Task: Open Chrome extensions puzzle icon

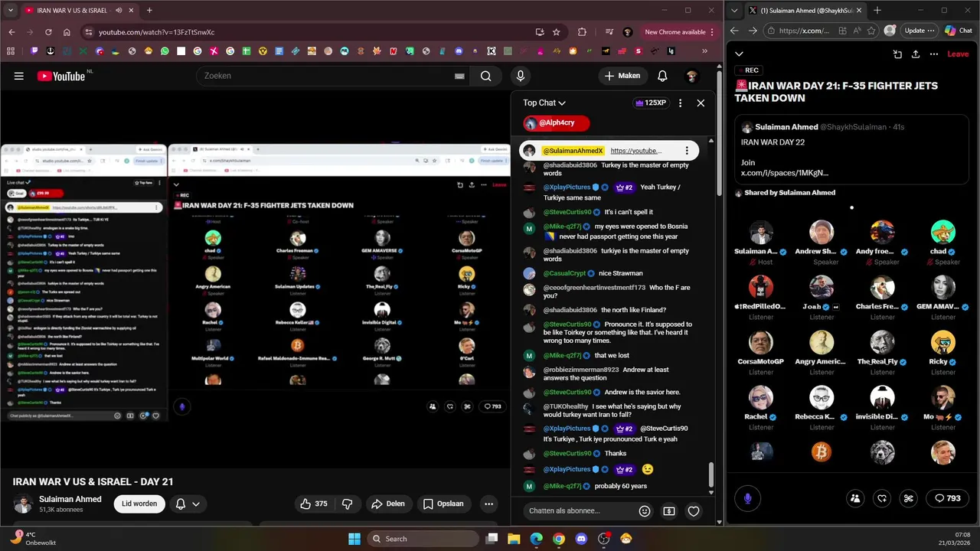Action: (582, 32)
